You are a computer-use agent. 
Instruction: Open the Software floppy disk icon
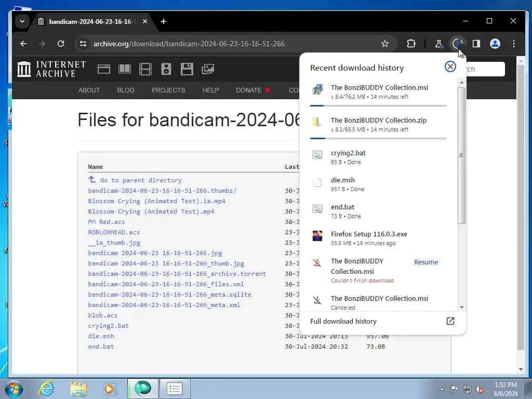pos(187,69)
